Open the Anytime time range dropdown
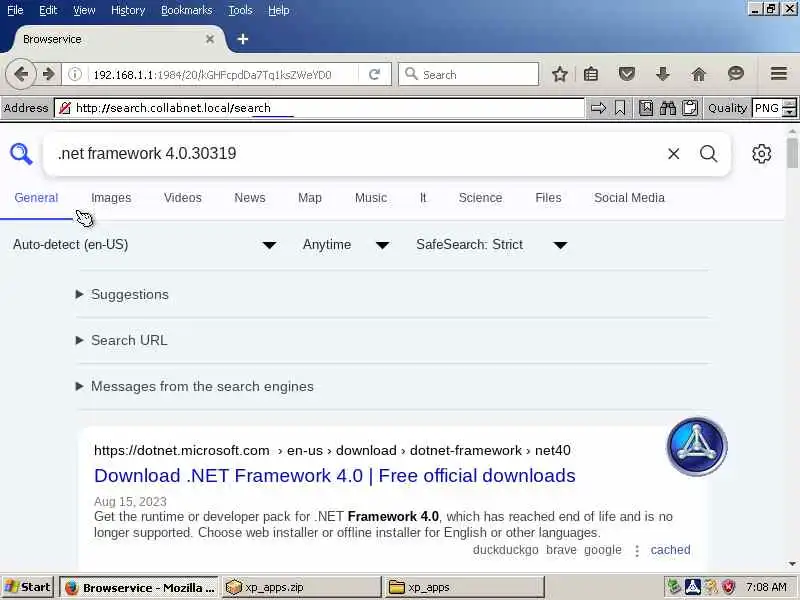 click(x=346, y=245)
